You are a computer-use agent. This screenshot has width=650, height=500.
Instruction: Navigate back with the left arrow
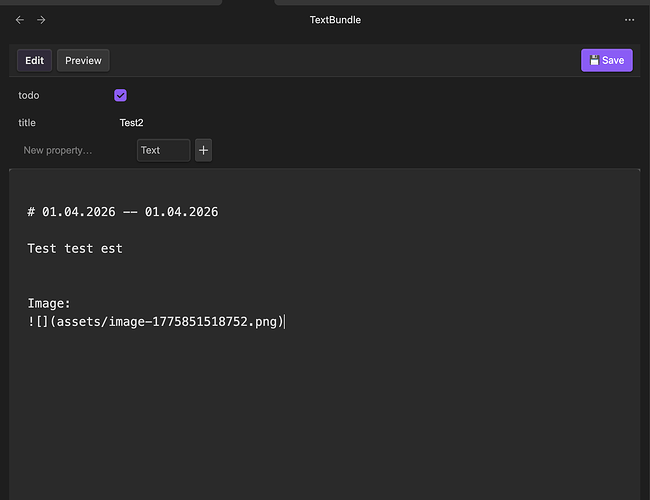point(19,20)
